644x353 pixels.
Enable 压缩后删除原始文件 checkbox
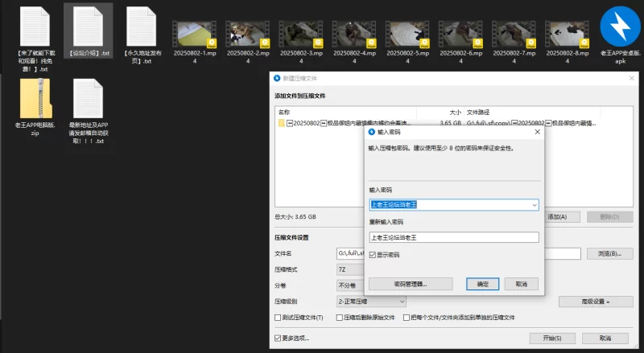[x=339, y=318]
